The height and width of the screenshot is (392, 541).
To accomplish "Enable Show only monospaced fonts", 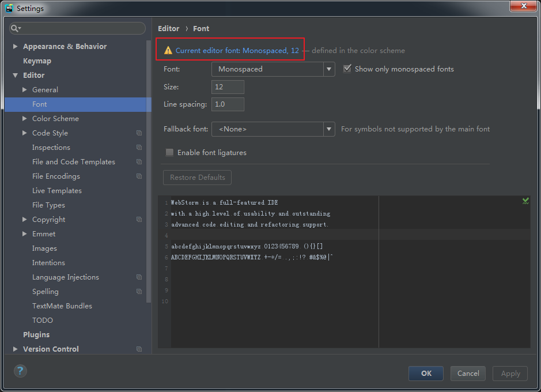I will coord(347,68).
